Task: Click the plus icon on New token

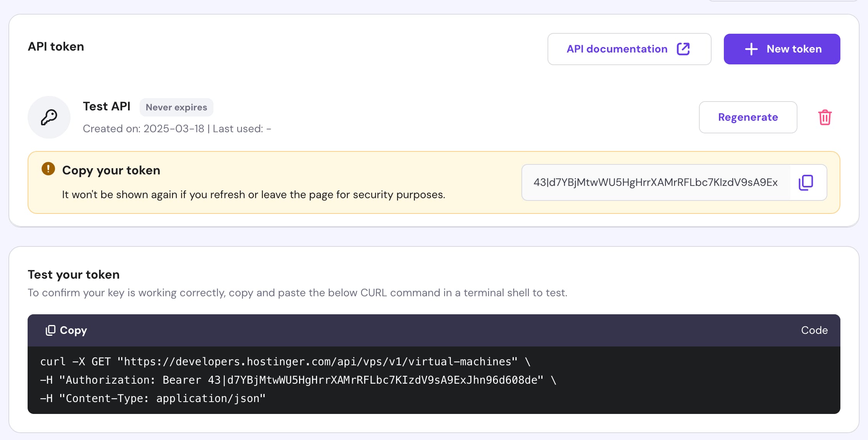Action: pos(751,49)
